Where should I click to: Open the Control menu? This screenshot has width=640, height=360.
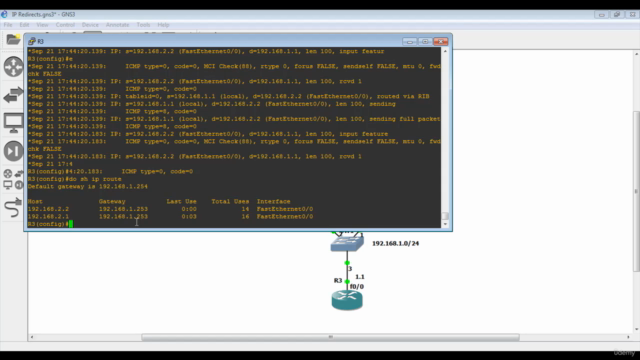(65, 25)
